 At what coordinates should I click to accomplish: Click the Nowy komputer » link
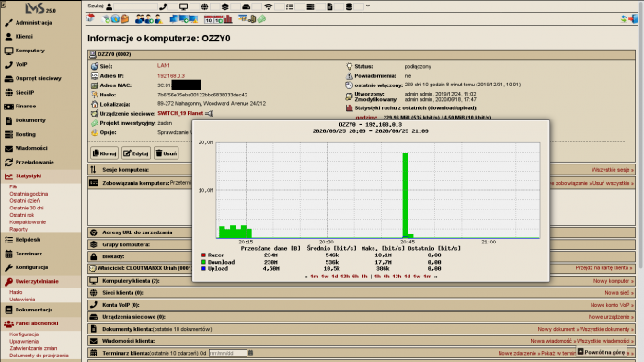614,281
